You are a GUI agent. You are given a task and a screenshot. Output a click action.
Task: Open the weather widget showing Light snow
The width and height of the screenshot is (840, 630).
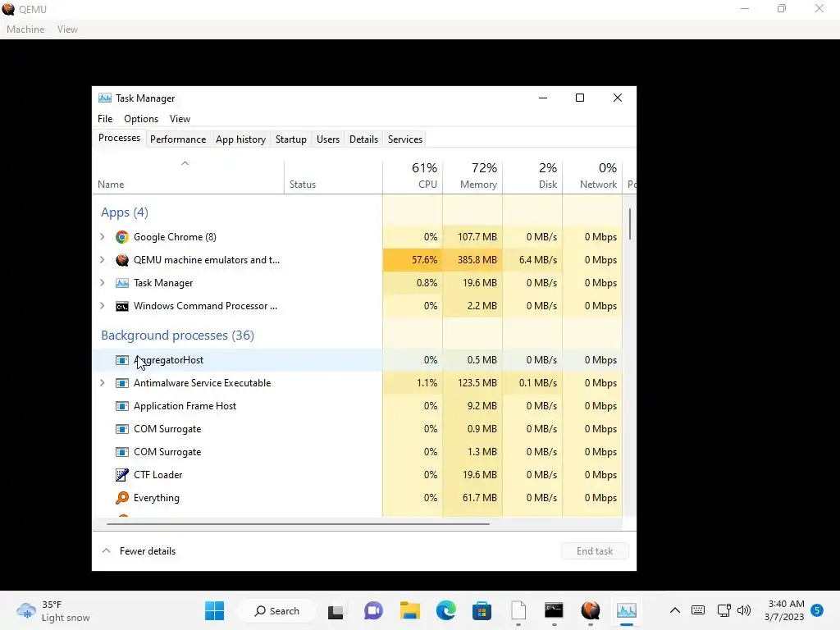53,610
